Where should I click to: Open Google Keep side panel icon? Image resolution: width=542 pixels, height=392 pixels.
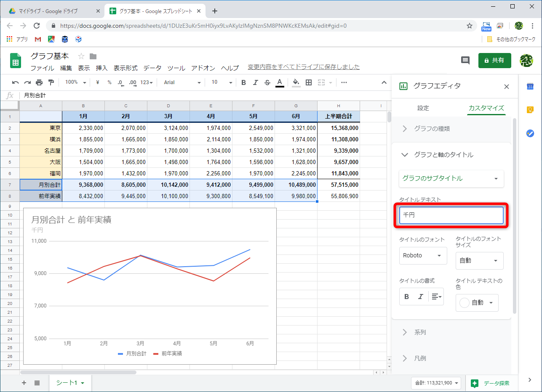click(x=530, y=110)
